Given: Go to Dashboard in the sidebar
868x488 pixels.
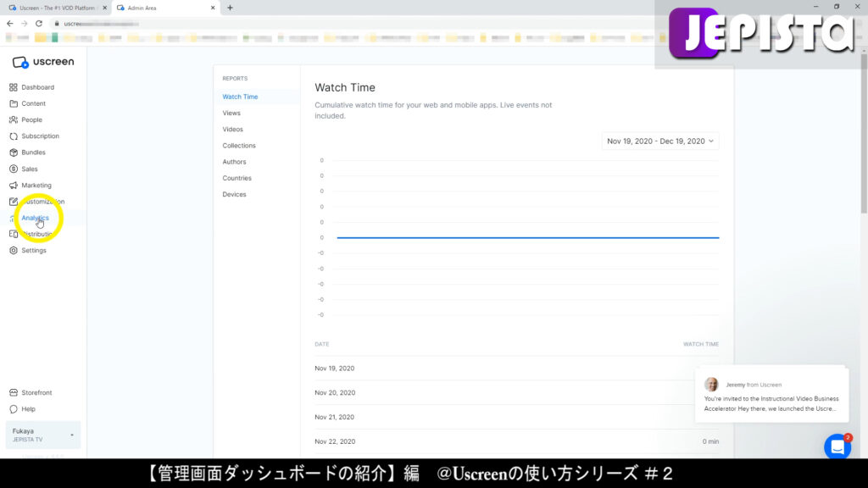Looking at the screenshot, I should [x=37, y=87].
